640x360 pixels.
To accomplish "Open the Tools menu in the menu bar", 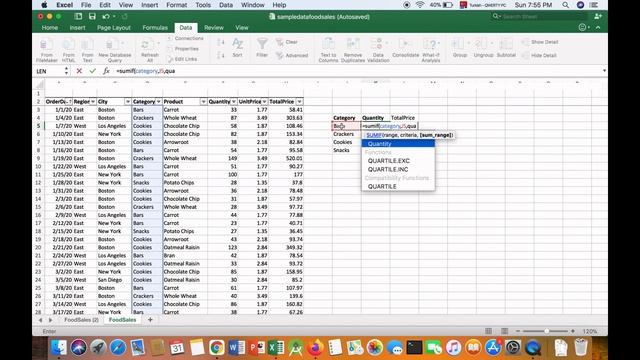I will [x=203, y=5].
